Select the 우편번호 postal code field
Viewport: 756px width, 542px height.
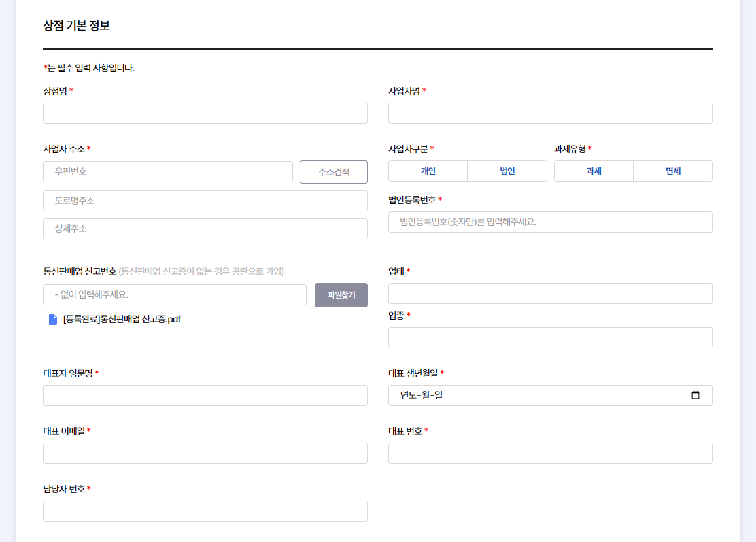point(167,172)
